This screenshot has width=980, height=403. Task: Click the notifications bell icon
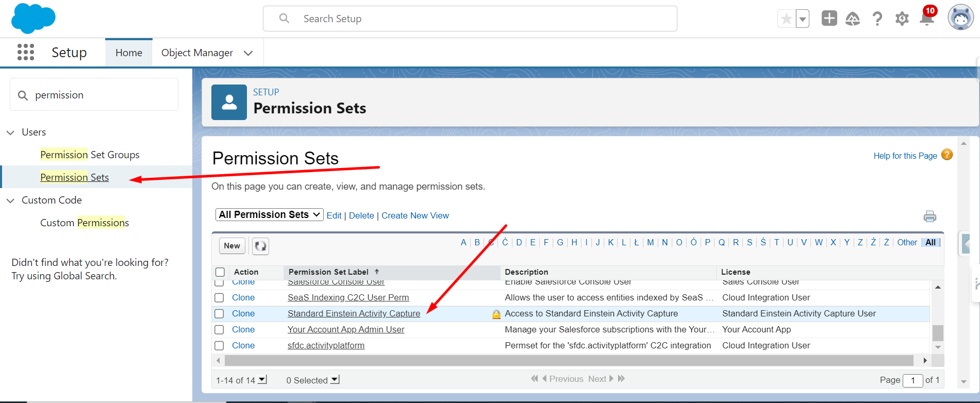tap(927, 19)
